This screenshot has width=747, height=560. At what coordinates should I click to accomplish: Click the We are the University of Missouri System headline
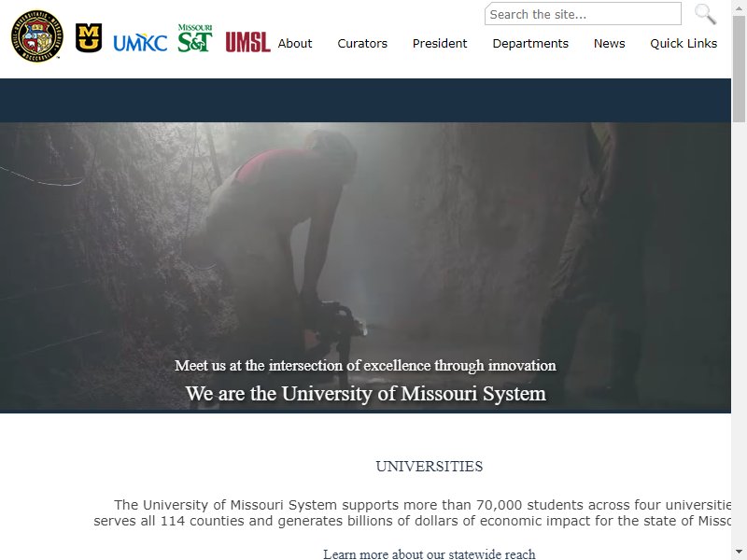pyautogui.click(x=365, y=394)
